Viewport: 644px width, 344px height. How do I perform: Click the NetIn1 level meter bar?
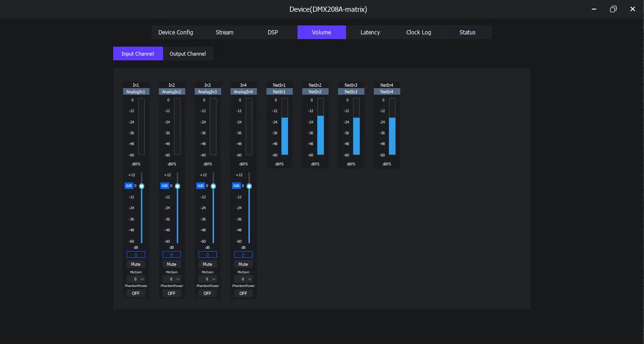tap(285, 126)
